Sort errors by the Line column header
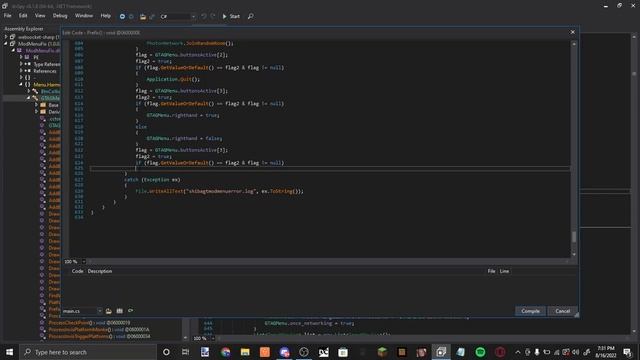The image size is (640, 360). click(x=504, y=271)
